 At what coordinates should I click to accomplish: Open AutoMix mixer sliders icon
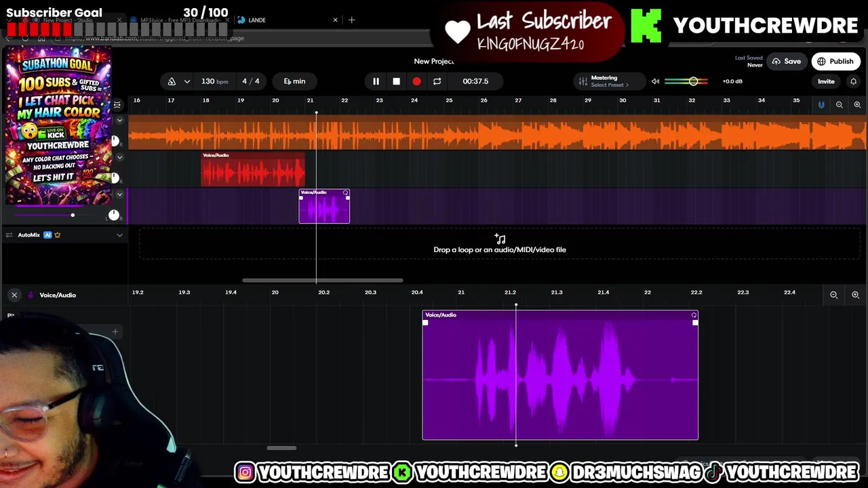[9, 235]
